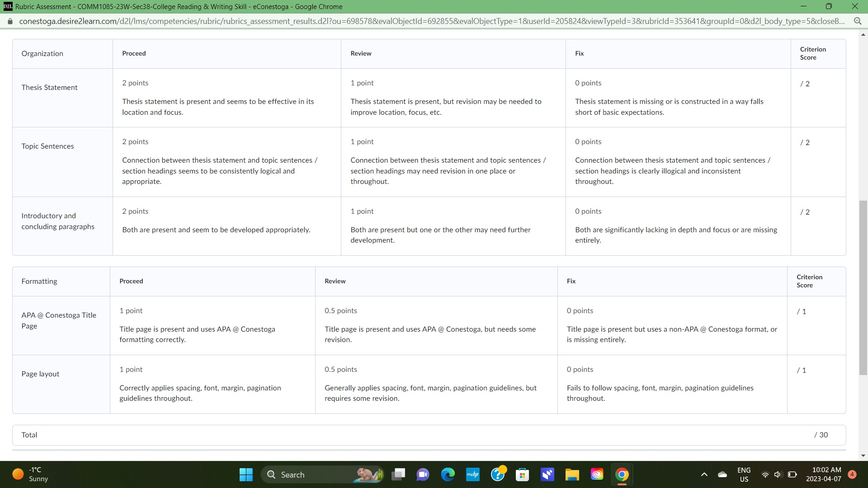The width and height of the screenshot is (868, 488).
Task: Click the page scrollbar down arrow
Action: point(863,455)
